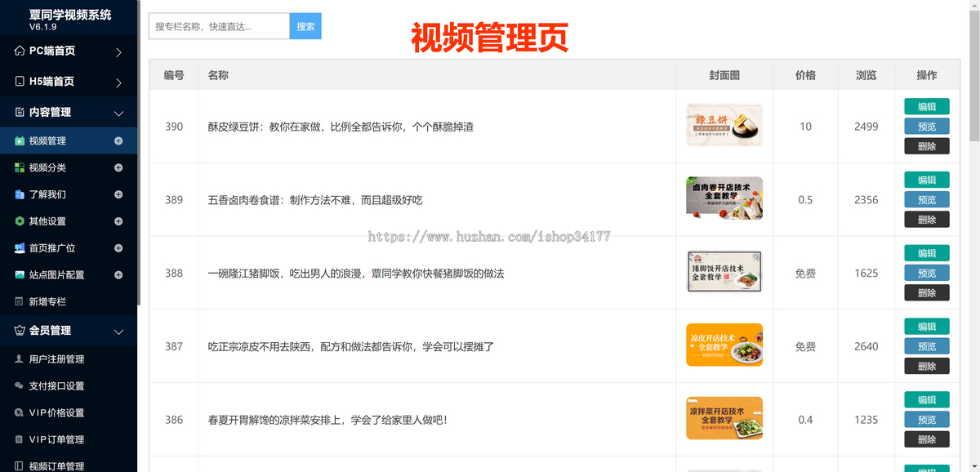
Task: Click the plus icon beside 首页推广位
Action: 118,248
